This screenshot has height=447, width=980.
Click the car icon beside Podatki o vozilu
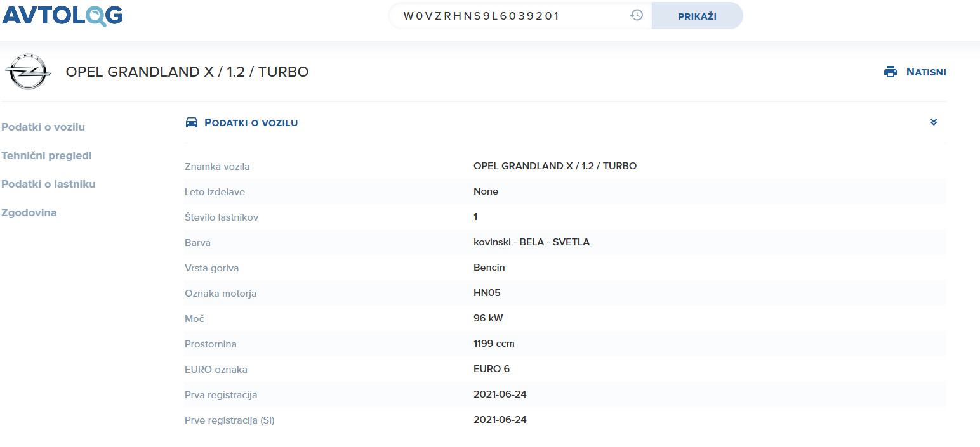tap(192, 122)
